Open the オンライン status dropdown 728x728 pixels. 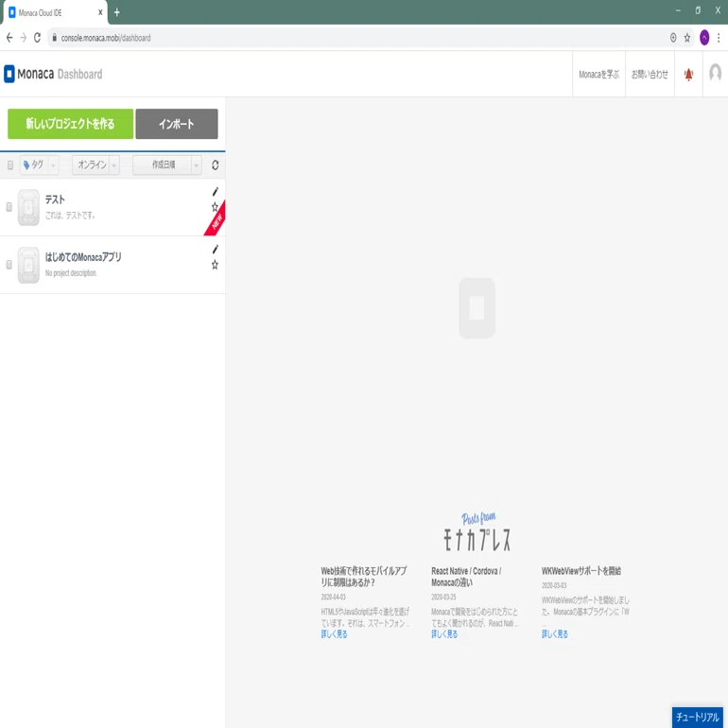(x=95, y=165)
